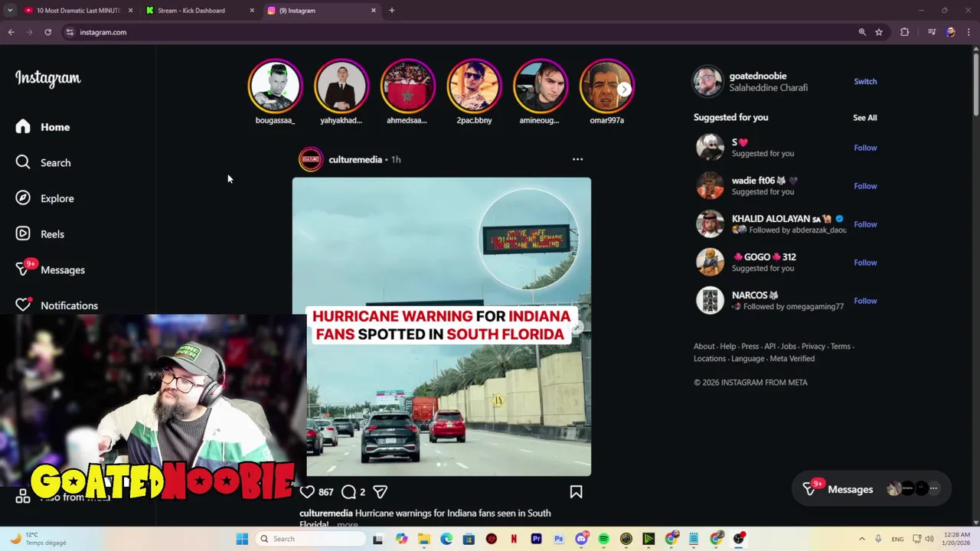Open Explore compass icon

(x=23, y=198)
